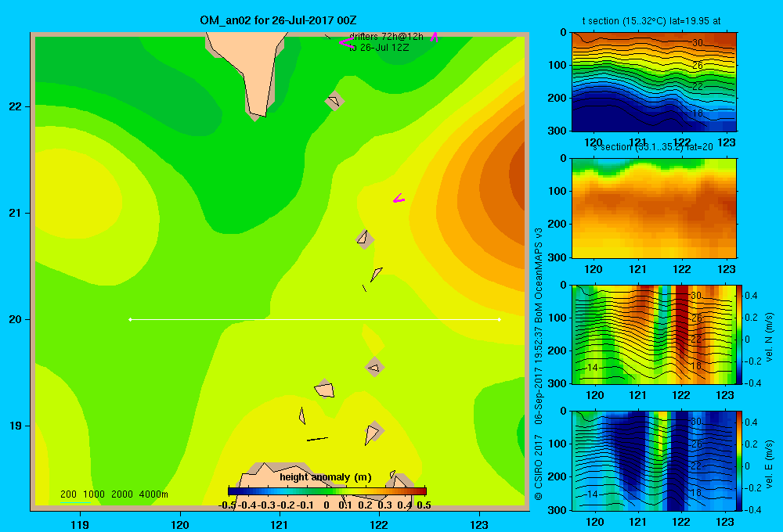This screenshot has height=532, width=783.
Task: Open the eastward velocity section plot
Action: [654, 461]
